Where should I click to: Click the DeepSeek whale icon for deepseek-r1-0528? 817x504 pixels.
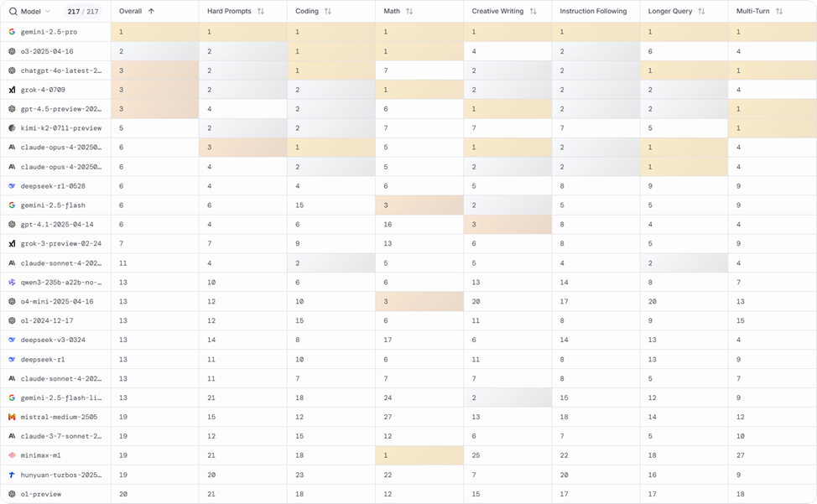tap(12, 186)
